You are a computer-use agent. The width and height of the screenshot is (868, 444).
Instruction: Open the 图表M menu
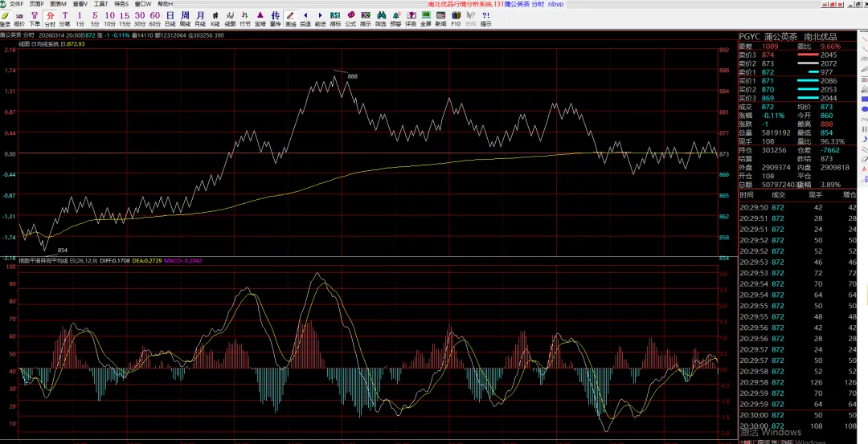[58, 4]
